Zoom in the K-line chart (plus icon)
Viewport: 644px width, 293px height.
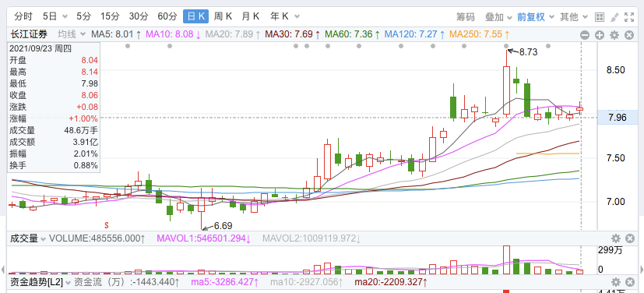tap(600, 35)
